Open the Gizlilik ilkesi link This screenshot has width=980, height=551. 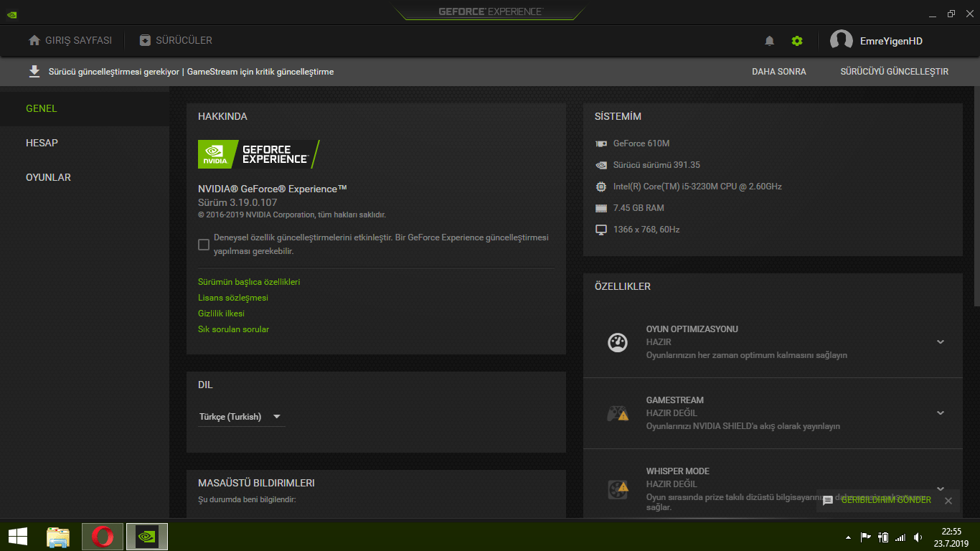[x=222, y=314]
